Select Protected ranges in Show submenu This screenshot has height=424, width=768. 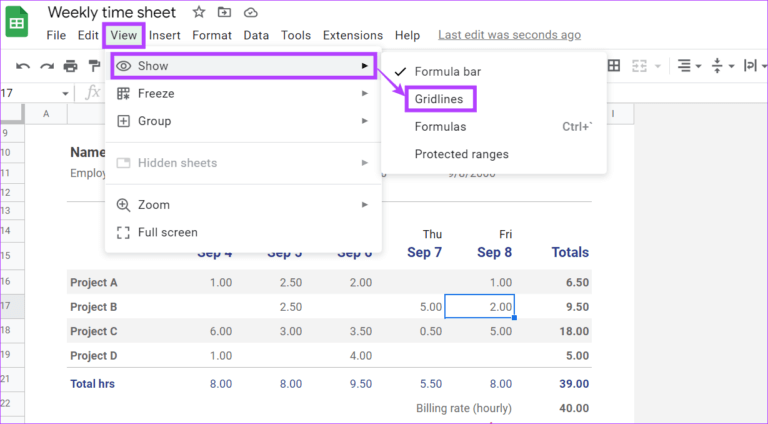click(x=461, y=154)
